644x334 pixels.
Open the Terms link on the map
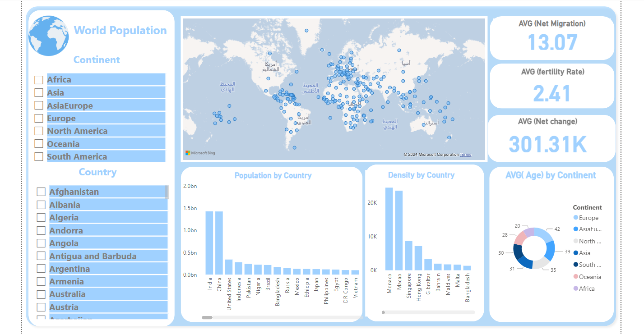(465, 155)
